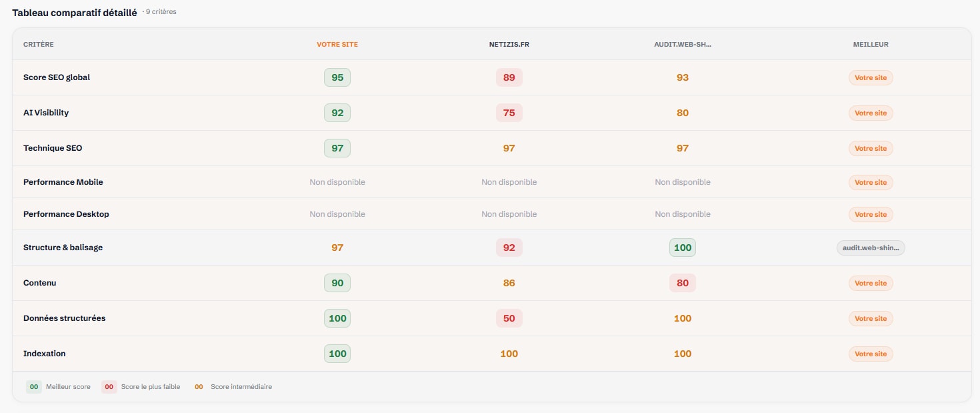Click the red 75 score in AI Visibility row
Viewport: 980px width, 413px height.
509,113
